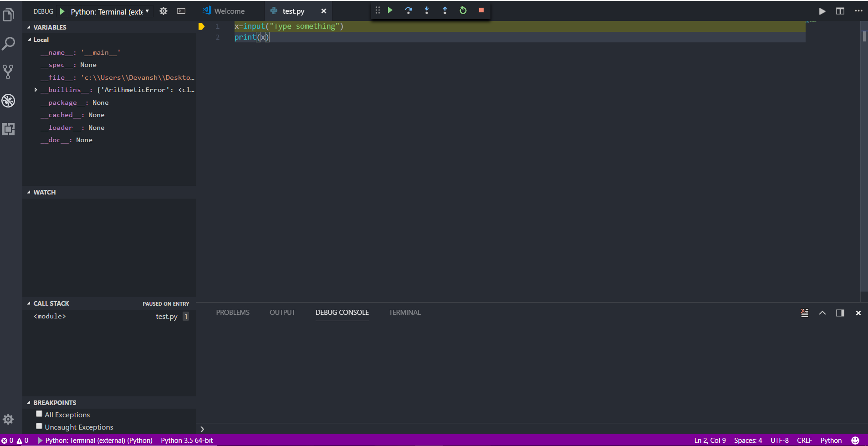Click the Step Out icon
The width and height of the screenshot is (868, 446).
click(444, 10)
